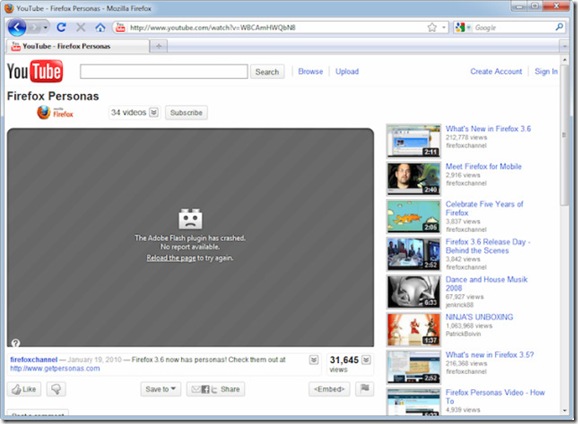The image size is (578, 424).
Task: Select the YouTube - Firefox Personas tab
Action: (x=78, y=46)
